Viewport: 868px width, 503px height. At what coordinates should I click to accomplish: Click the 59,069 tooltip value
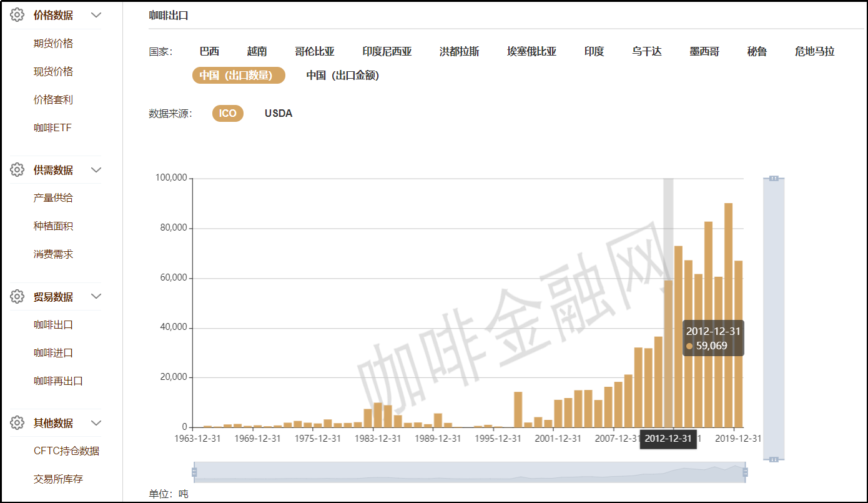point(712,346)
